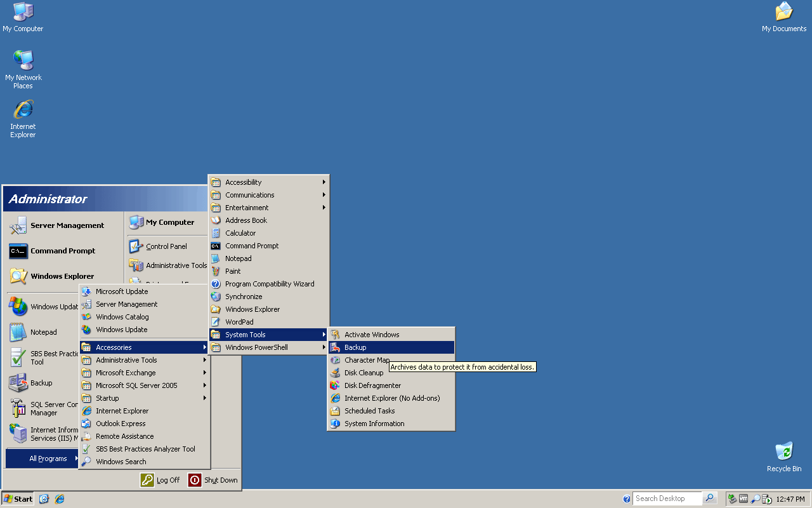The width and height of the screenshot is (812, 508).
Task: Select Windows Update in All Programs list
Action: point(144,330)
